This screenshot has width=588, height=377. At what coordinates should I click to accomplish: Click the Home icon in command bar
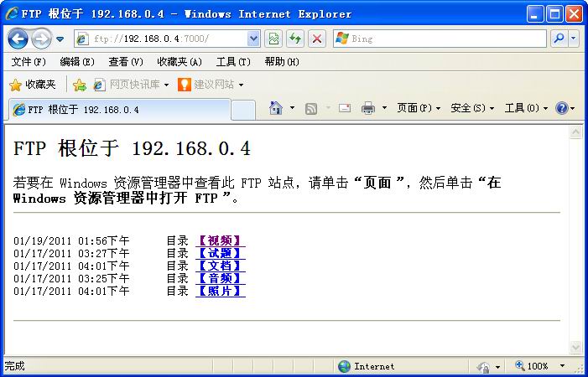click(x=275, y=108)
